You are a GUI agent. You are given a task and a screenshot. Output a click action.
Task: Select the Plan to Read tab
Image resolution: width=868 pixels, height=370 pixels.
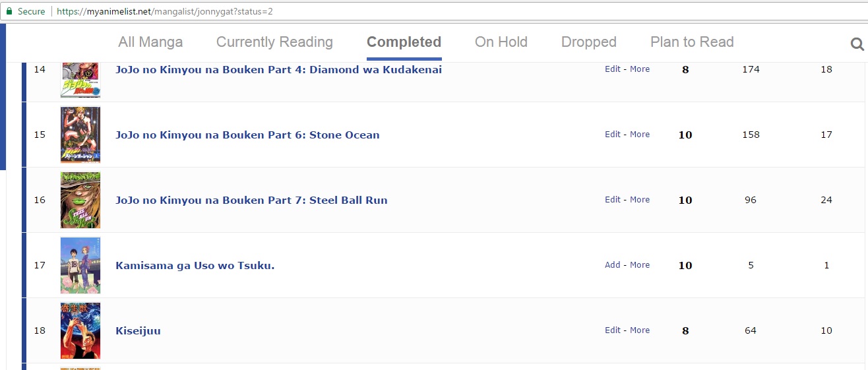pos(692,42)
